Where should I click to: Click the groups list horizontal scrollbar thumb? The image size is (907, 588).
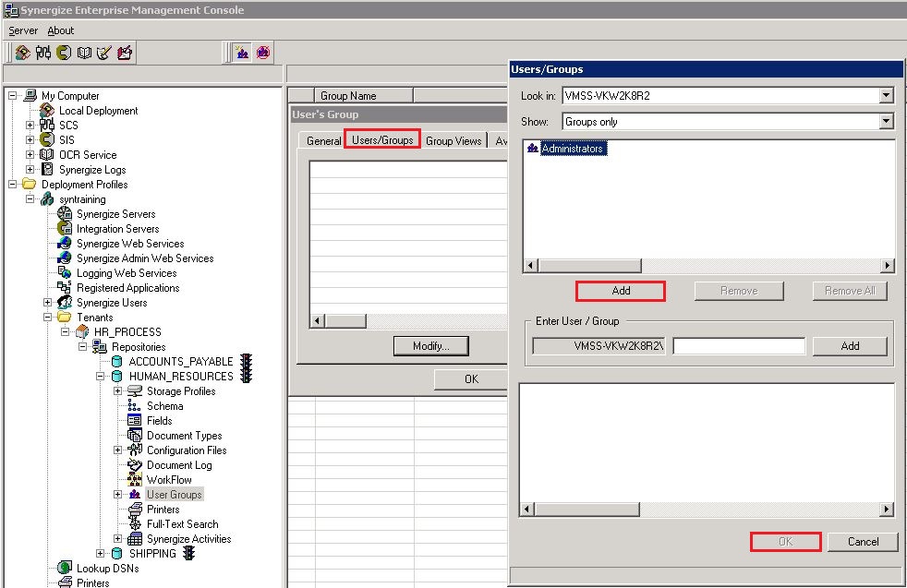pyautogui.click(x=589, y=265)
